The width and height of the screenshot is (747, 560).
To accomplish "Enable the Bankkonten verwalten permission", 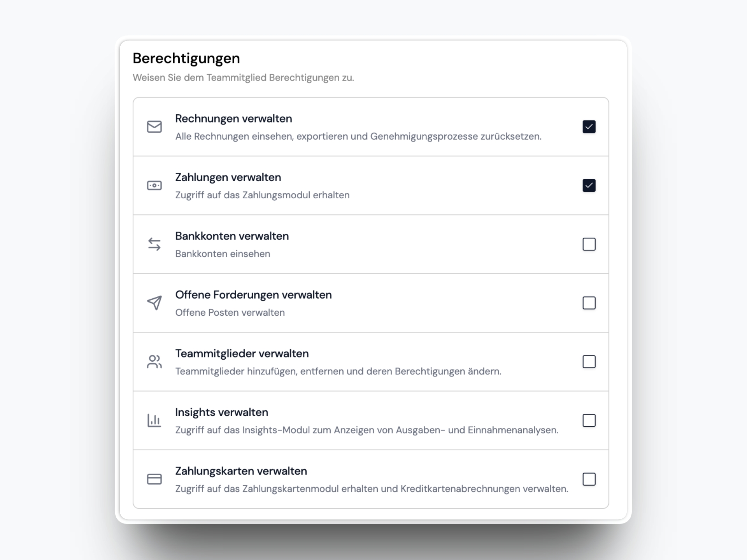I will coord(589,244).
